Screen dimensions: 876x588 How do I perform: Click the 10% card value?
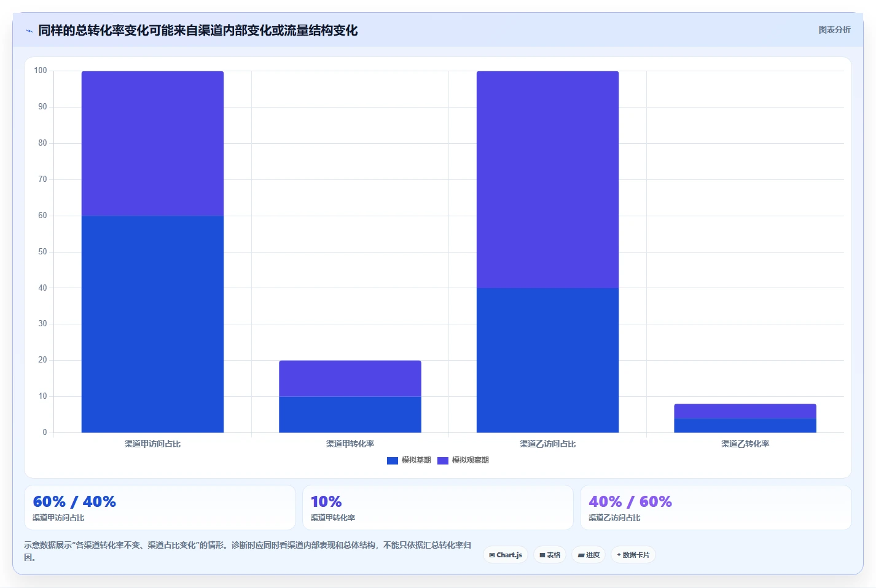point(326,501)
